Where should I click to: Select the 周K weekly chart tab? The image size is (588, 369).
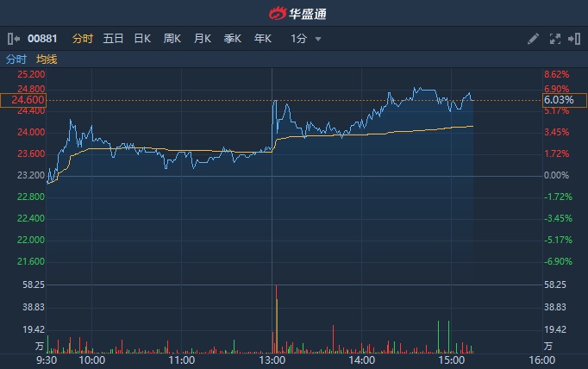click(172, 39)
